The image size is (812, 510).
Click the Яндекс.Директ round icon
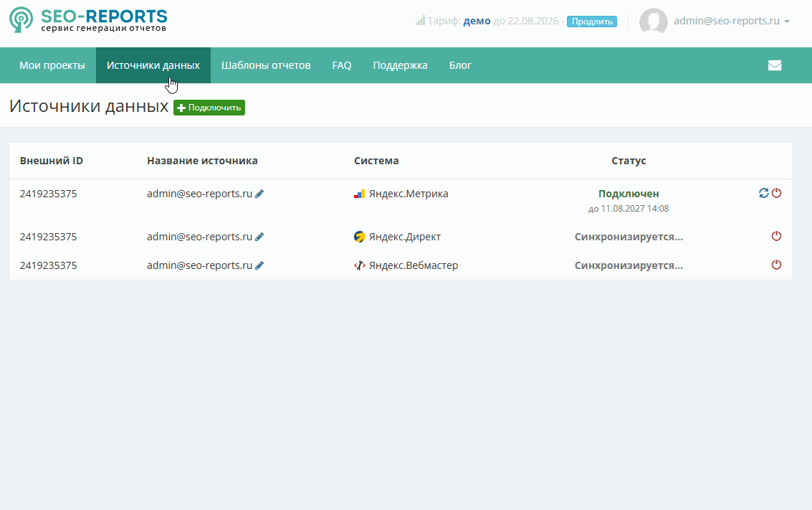(359, 237)
